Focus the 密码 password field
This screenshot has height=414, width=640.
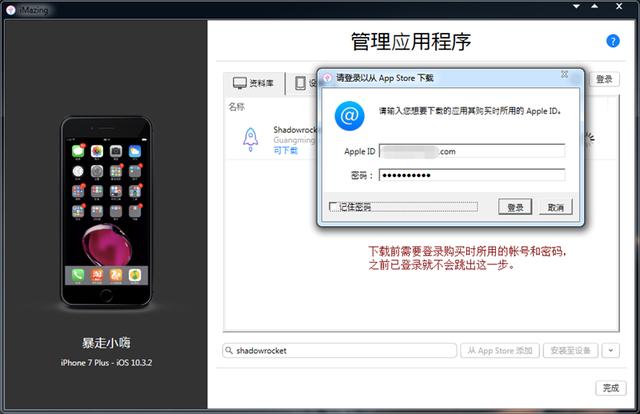pyautogui.click(x=472, y=175)
